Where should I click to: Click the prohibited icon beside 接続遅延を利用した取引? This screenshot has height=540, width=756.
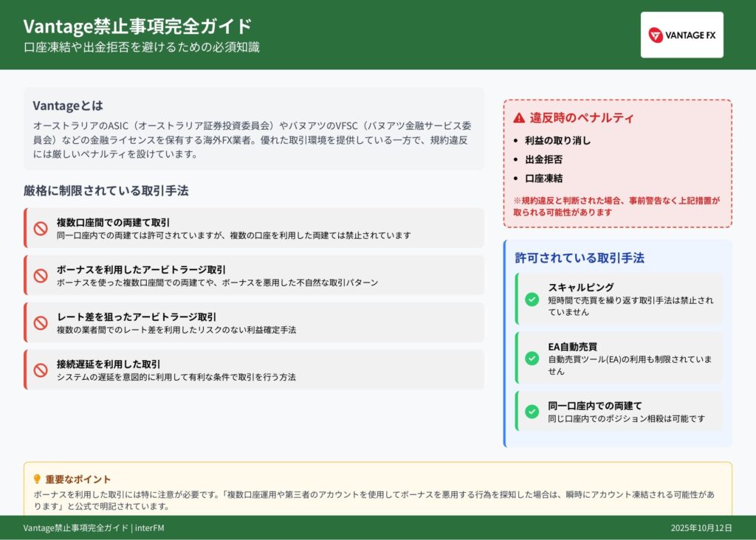click(41, 370)
